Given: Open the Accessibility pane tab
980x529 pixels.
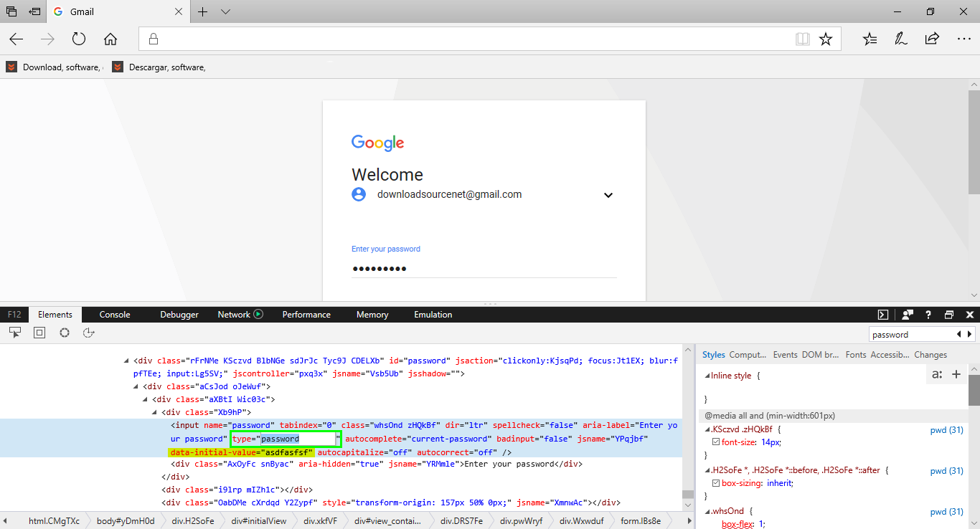Looking at the screenshot, I should pyautogui.click(x=890, y=355).
